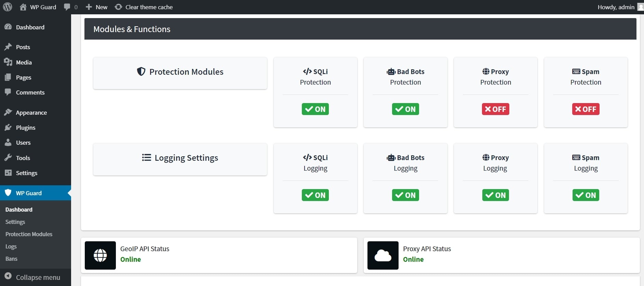Click the Protection Modules shield icon
644x286 pixels.
[141, 71]
